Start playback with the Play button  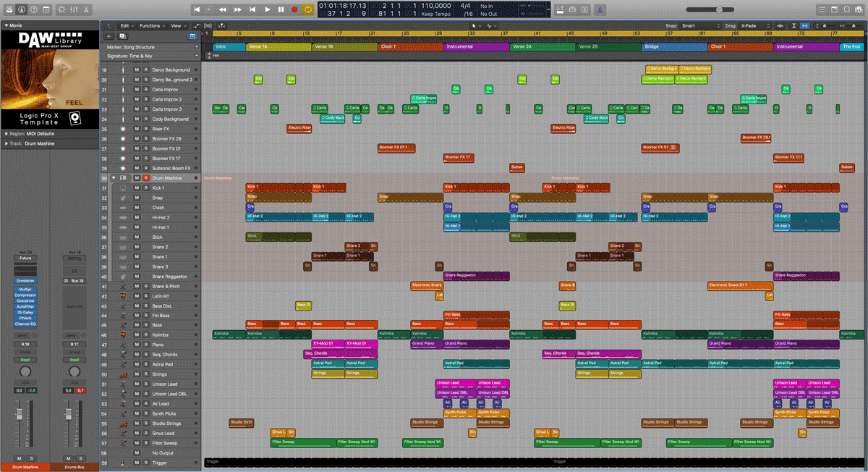click(x=267, y=9)
